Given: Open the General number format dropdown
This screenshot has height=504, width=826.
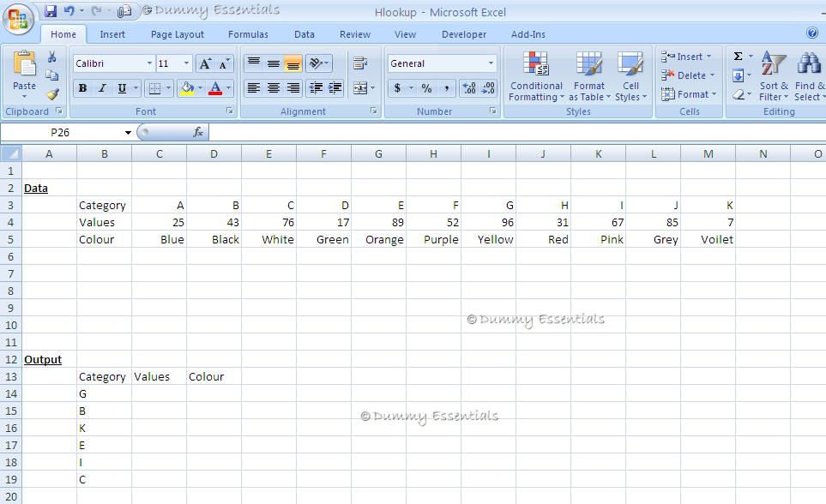Looking at the screenshot, I should click(491, 63).
